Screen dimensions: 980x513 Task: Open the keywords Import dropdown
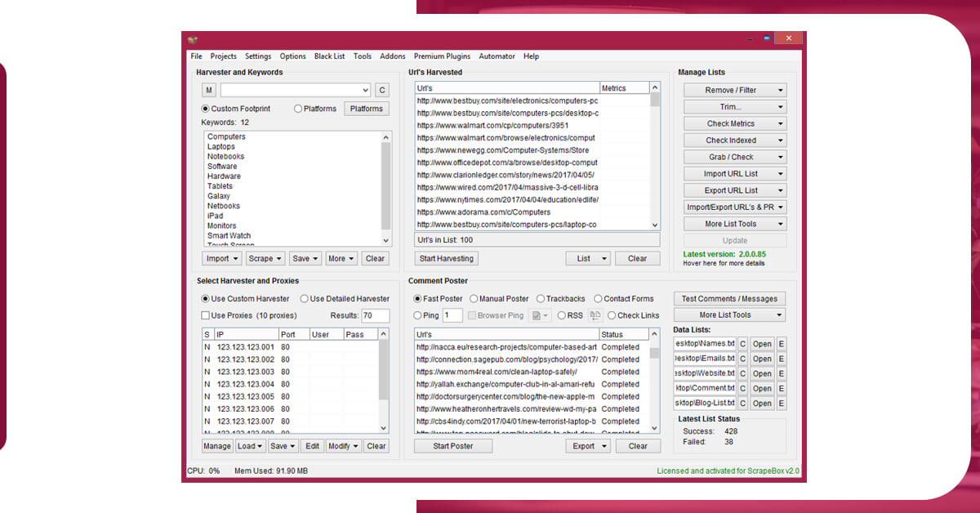[x=222, y=258]
